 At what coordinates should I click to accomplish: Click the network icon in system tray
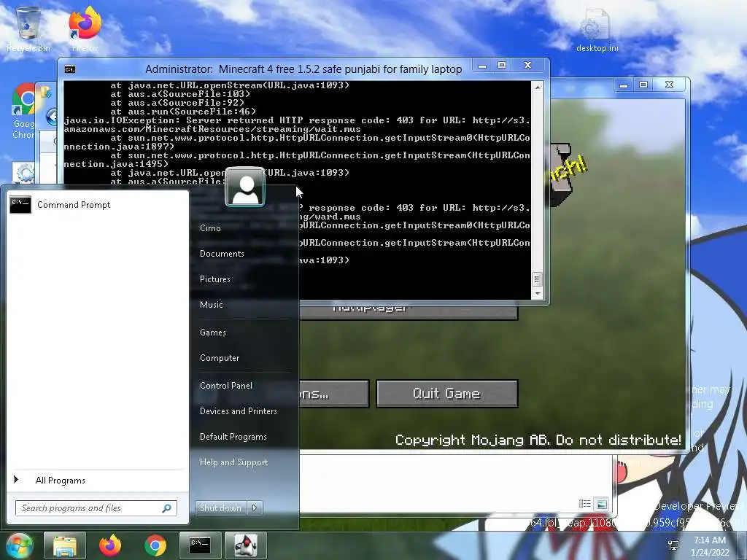click(673, 545)
